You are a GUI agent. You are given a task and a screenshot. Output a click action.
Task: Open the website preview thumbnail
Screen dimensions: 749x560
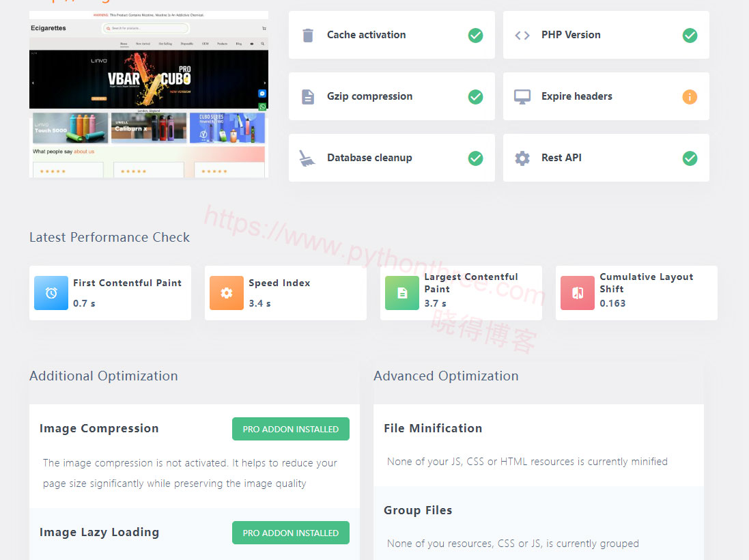pyautogui.click(x=149, y=95)
